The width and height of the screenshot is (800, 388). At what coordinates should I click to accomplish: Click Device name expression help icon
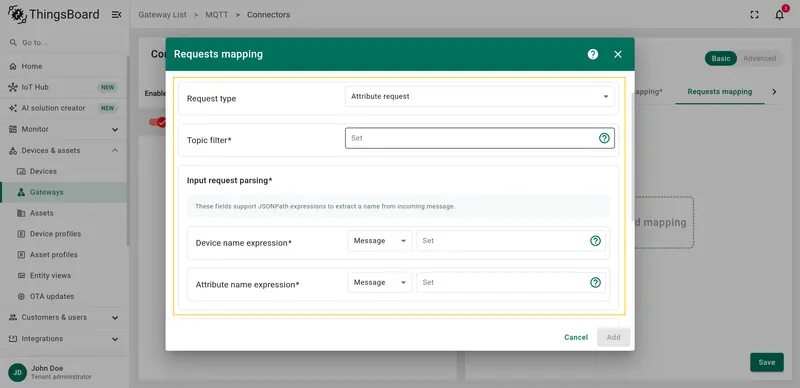tap(595, 241)
